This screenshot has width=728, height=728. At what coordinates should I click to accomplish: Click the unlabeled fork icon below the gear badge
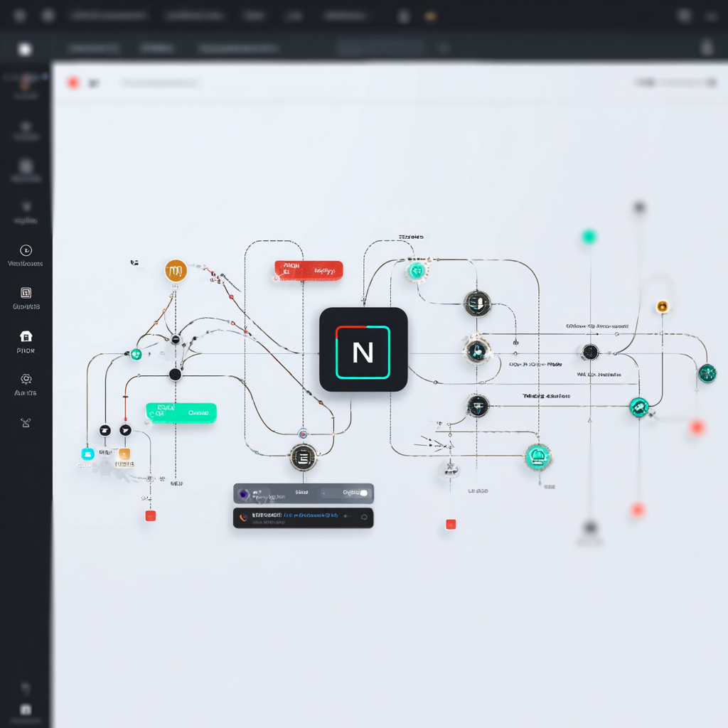pyautogui.click(x=26, y=422)
